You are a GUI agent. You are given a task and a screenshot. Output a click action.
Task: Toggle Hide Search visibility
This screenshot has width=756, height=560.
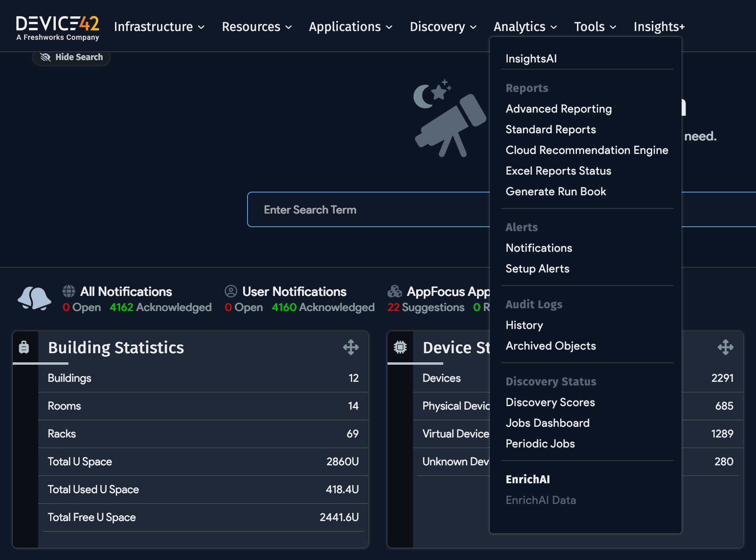pyautogui.click(x=71, y=57)
